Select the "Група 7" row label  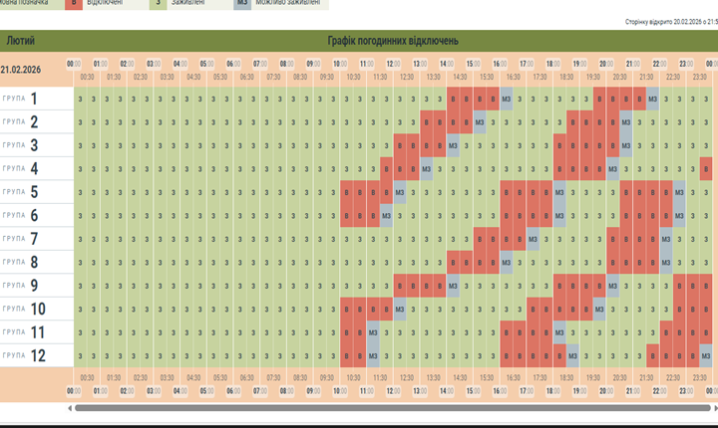(22, 239)
